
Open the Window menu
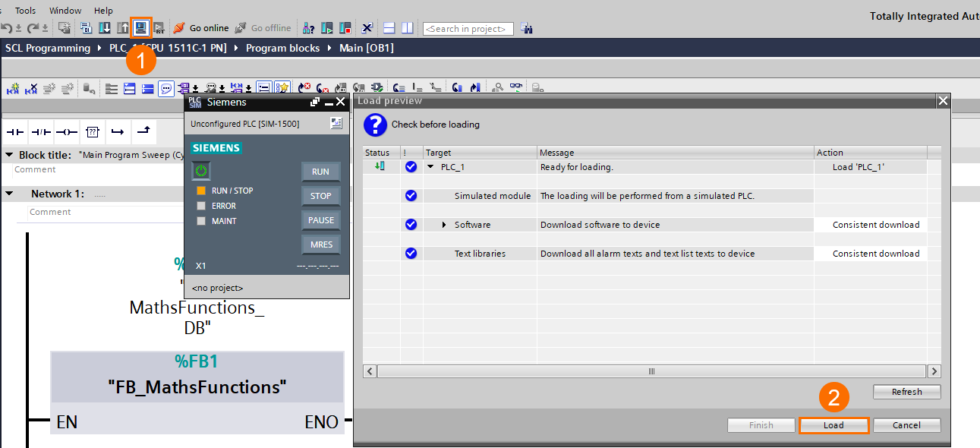[x=65, y=11]
